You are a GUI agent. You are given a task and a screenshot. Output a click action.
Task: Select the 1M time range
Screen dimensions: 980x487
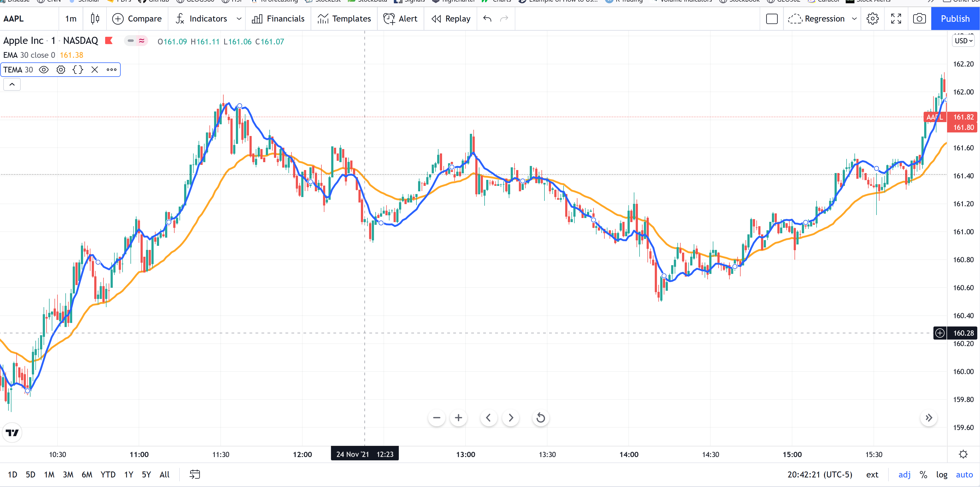49,474
